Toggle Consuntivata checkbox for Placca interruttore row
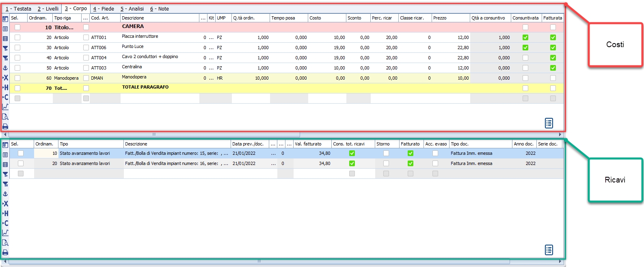The width and height of the screenshot is (644, 267). [x=525, y=37]
